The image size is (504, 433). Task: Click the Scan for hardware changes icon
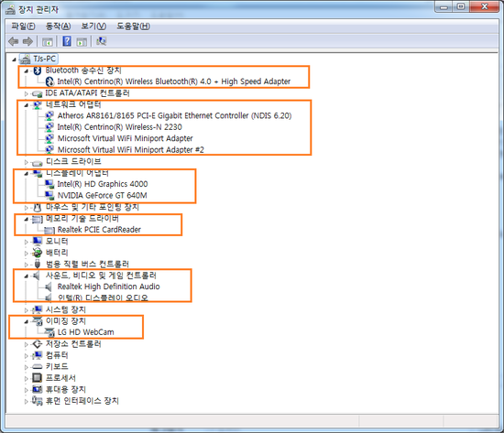click(x=101, y=41)
